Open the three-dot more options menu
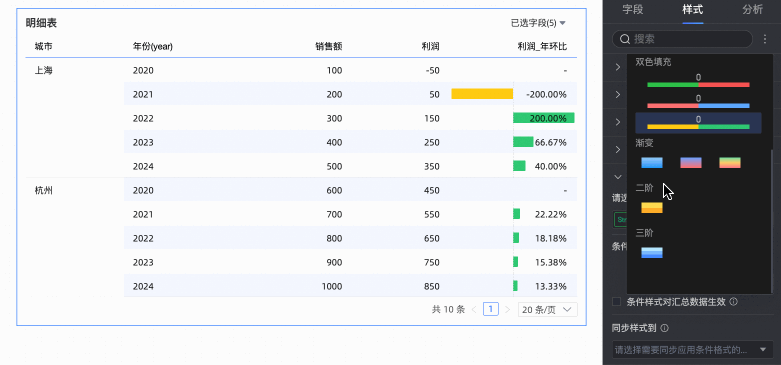Screen dimensions: 781x365 [x=766, y=39]
